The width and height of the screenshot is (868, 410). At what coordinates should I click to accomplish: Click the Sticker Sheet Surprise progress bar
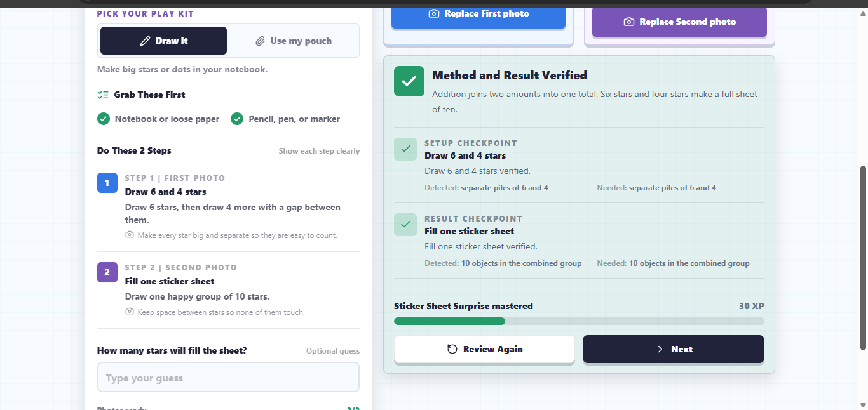click(x=579, y=321)
